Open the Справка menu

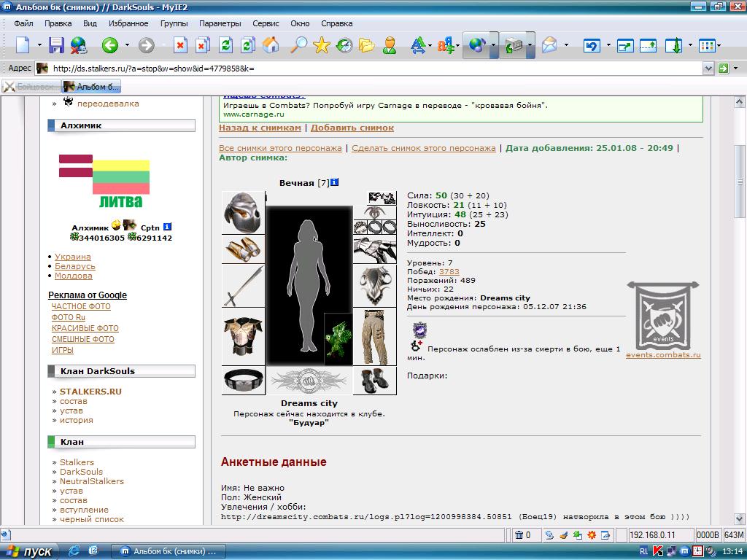click(337, 23)
